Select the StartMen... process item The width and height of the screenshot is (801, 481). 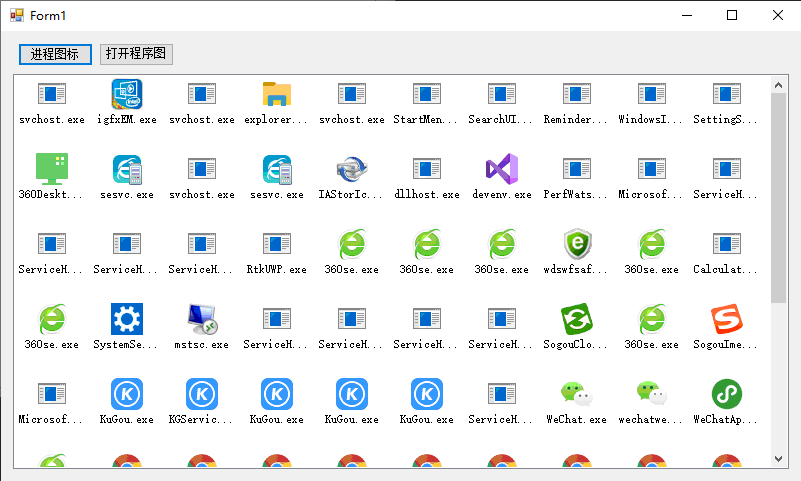(427, 103)
